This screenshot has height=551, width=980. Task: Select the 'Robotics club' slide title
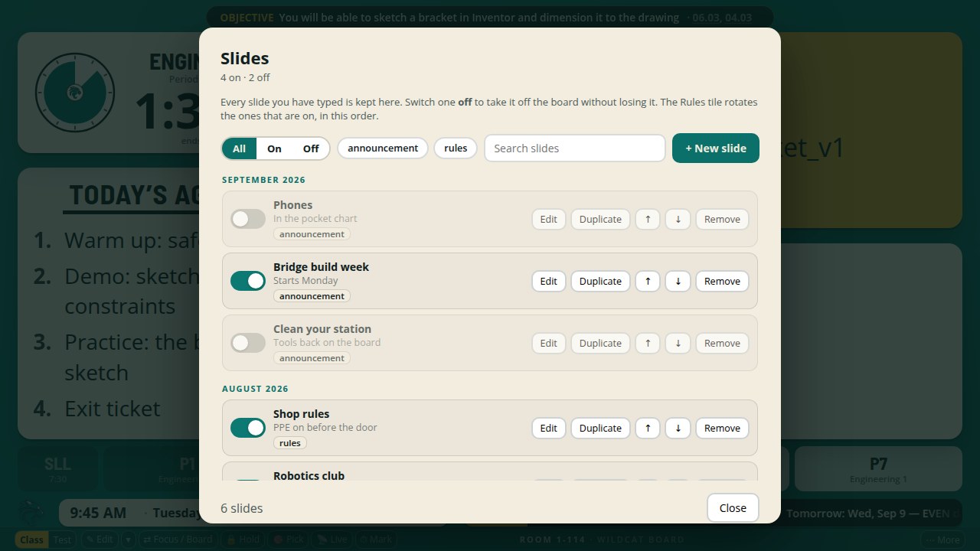click(x=309, y=476)
